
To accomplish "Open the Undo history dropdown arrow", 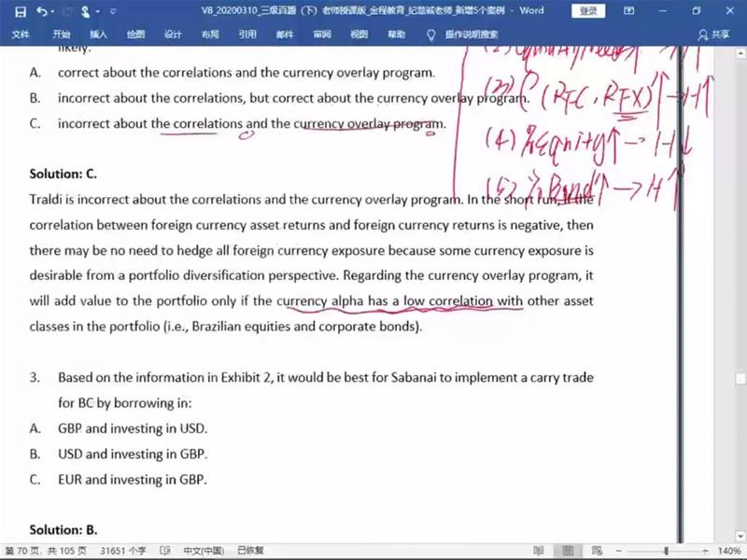I will pyautogui.click(x=54, y=11).
